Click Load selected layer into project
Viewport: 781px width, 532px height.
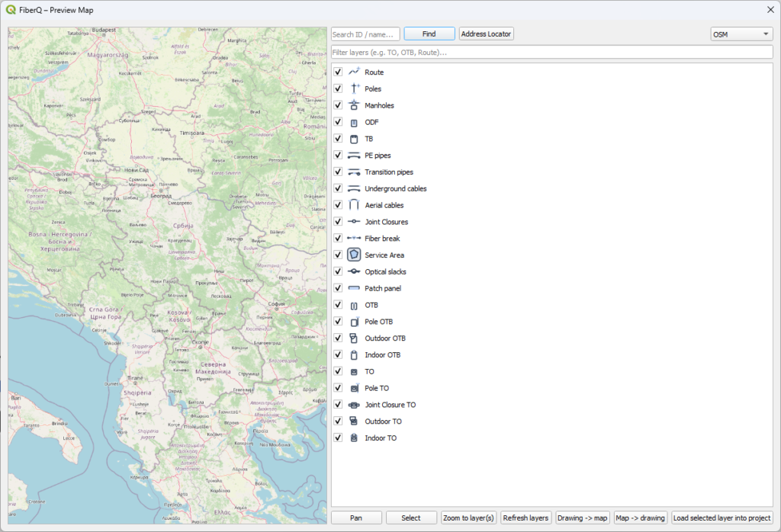point(722,518)
